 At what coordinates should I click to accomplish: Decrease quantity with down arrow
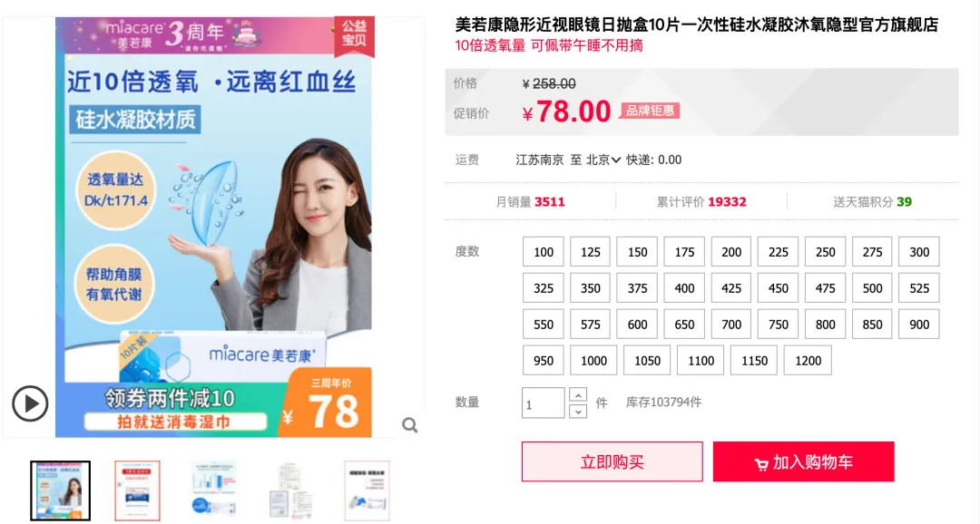pyautogui.click(x=578, y=411)
